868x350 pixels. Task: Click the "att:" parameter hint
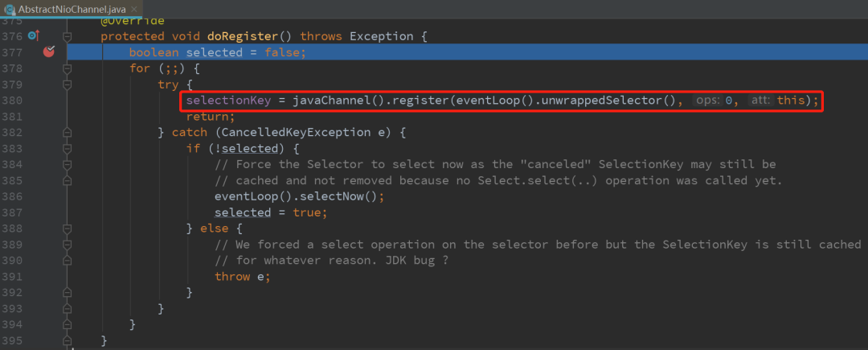click(759, 101)
